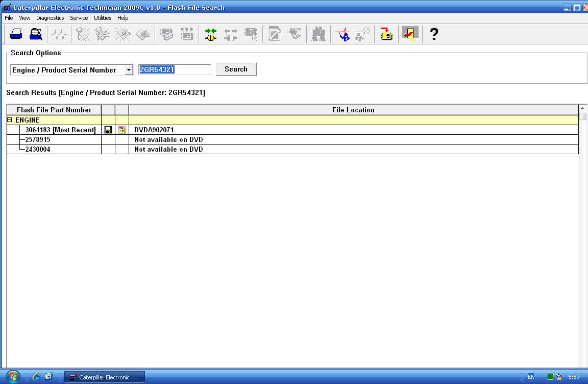Click the binoculars search toolbar icon

318,34
